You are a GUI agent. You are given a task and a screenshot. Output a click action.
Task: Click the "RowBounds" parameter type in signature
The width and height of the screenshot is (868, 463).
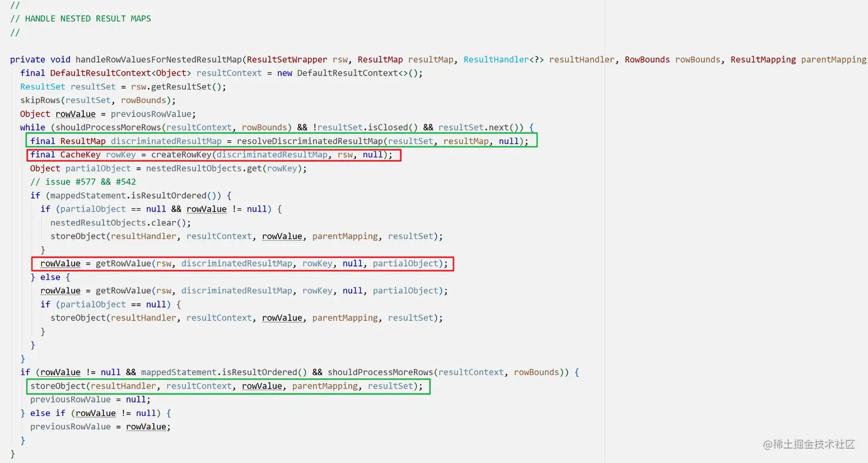pos(648,59)
